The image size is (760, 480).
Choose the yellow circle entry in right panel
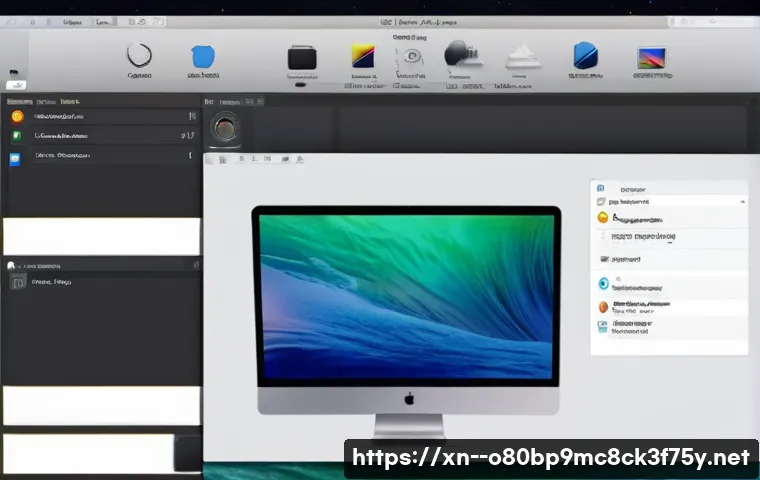(x=602, y=217)
